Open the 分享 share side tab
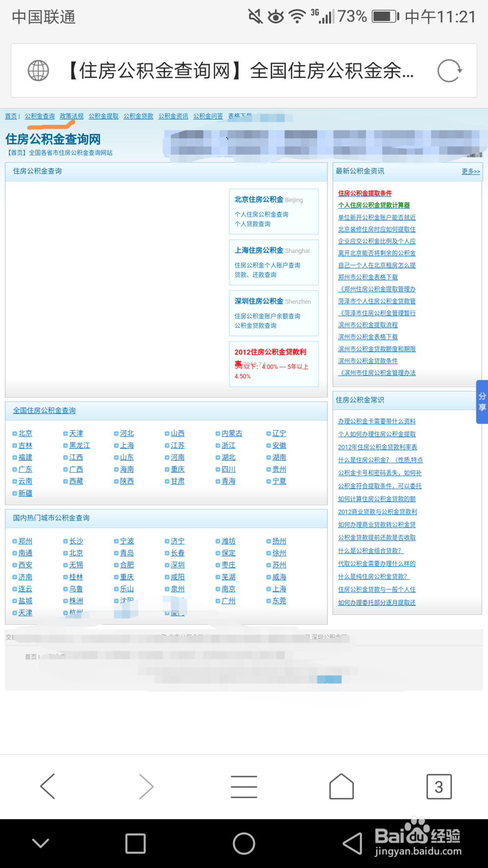Screen dimensions: 488x868 click(482, 402)
